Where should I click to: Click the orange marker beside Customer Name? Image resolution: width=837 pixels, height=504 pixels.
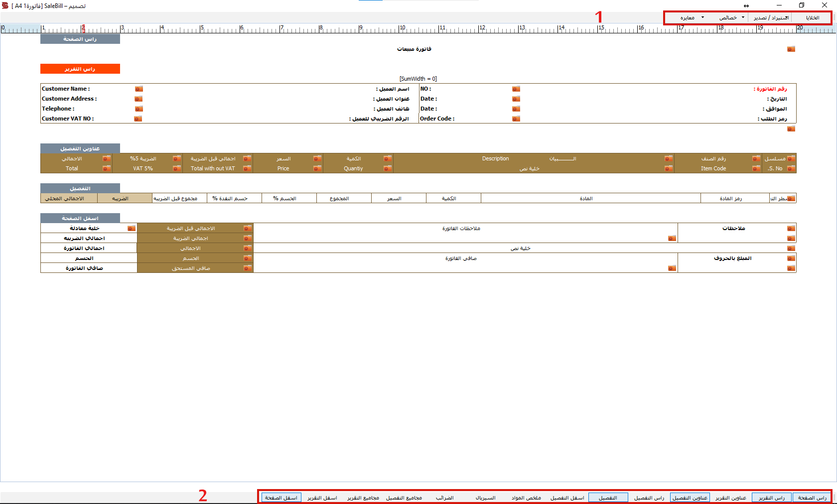pos(139,89)
